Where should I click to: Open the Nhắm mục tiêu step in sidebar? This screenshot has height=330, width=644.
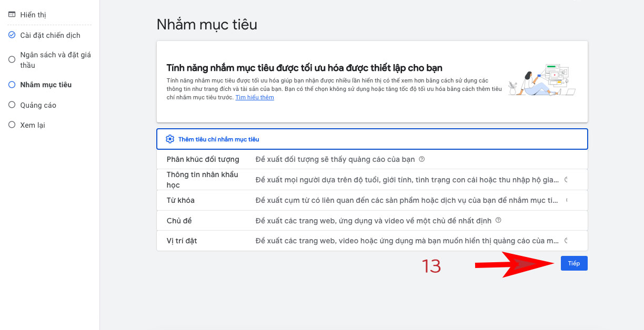tap(46, 85)
